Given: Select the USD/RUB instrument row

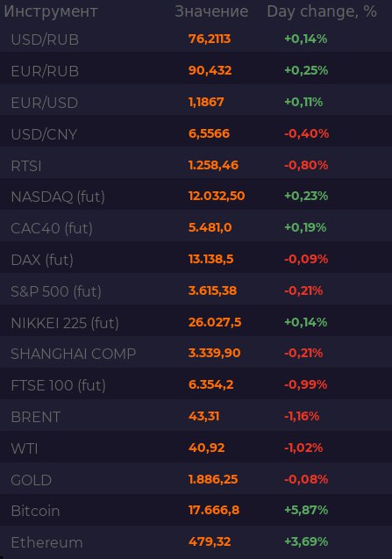Looking at the screenshot, I should [x=196, y=39].
